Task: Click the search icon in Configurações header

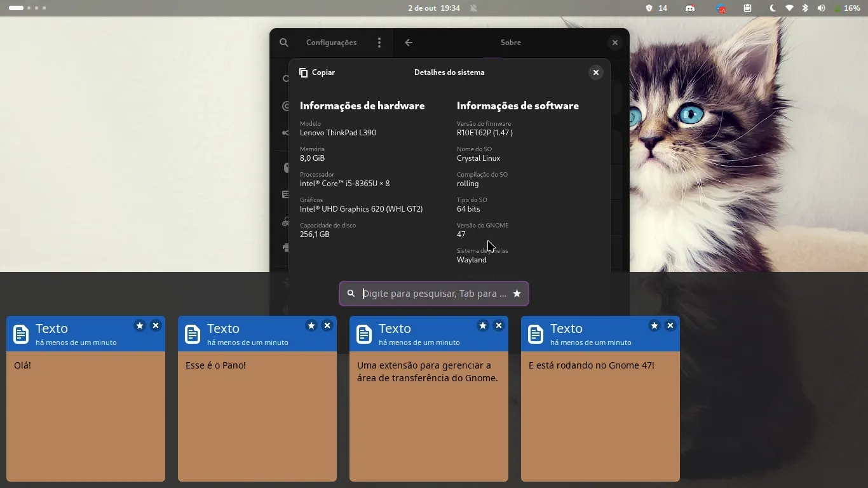Action: coord(284,43)
